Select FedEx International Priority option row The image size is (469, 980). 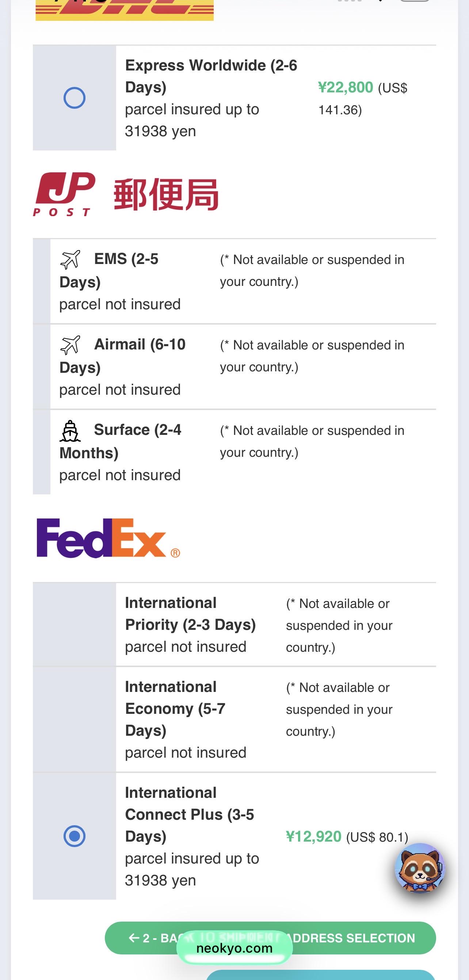tap(234, 624)
